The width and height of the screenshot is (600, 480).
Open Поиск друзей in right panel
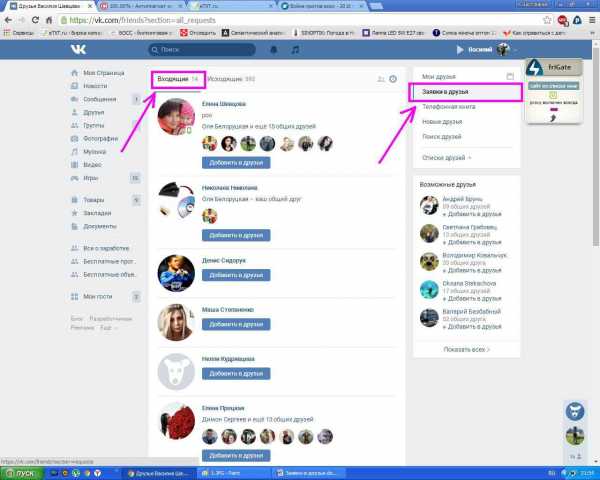(442, 137)
